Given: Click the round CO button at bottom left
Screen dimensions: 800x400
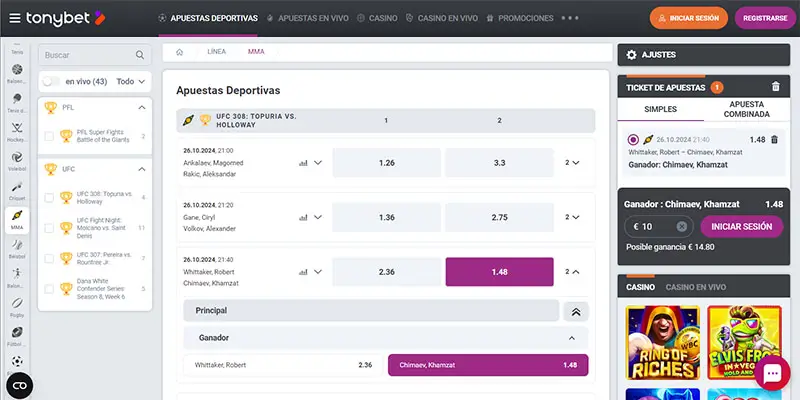Looking at the screenshot, I should click(x=19, y=385).
